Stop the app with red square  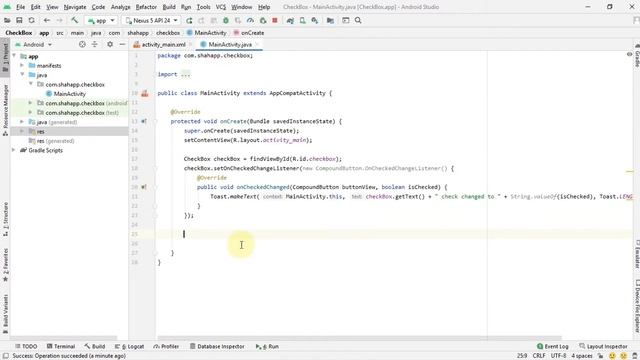click(275, 20)
